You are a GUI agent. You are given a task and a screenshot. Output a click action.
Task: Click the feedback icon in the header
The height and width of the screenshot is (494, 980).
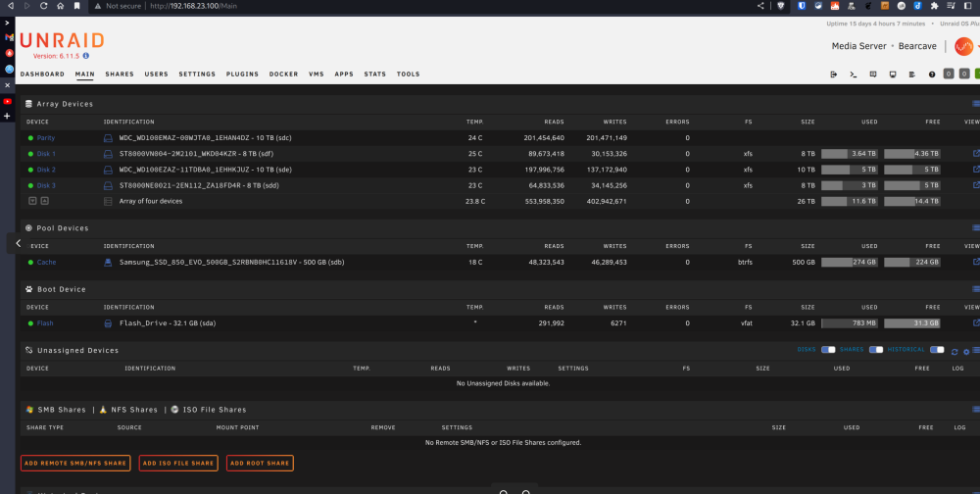(873, 74)
